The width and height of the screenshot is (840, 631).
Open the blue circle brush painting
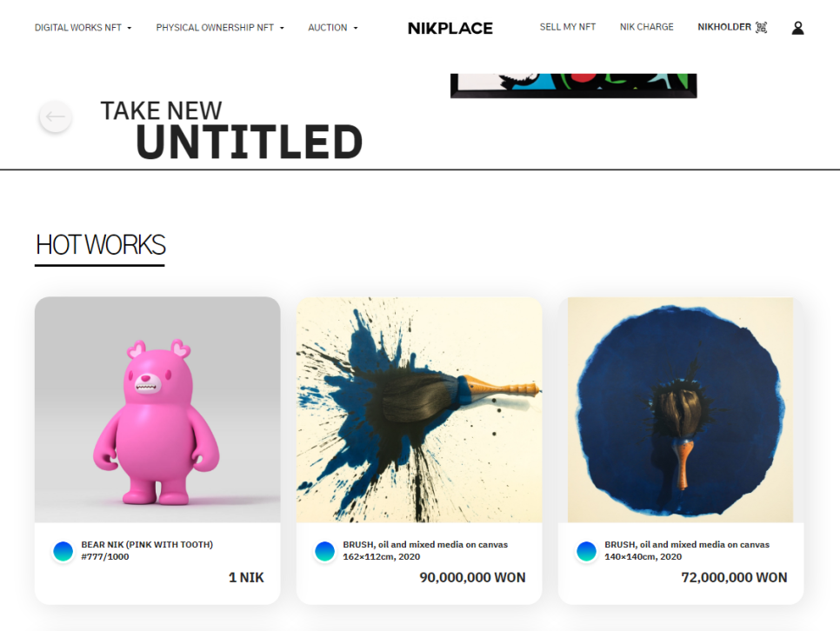click(680, 409)
